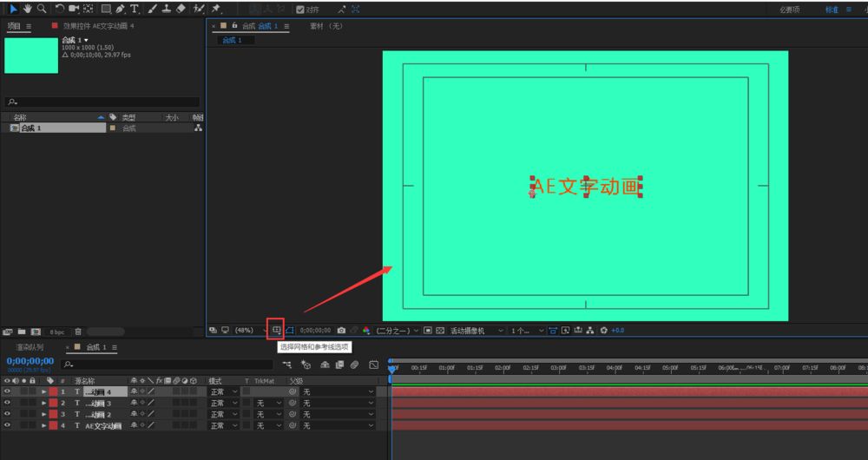The height and width of the screenshot is (460, 868).
Task: Hide layer 1 with its eye icon
Action: click(7, 391)
